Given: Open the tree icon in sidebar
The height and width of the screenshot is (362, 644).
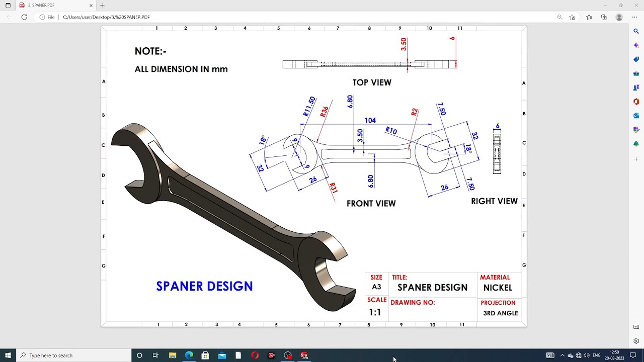Looking at the screenshot, I should coord(636,144).
